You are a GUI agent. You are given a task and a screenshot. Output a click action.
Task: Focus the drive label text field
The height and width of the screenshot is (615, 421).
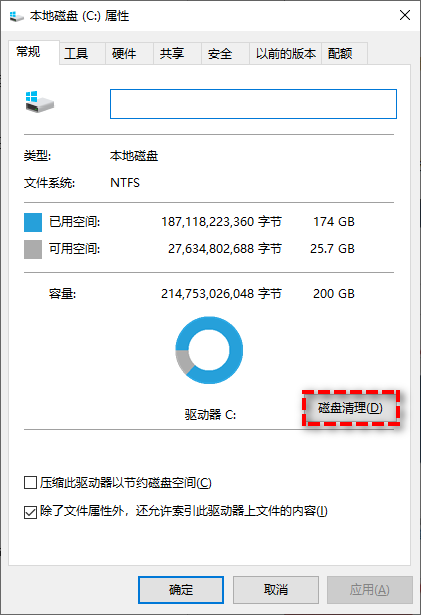[253, 104]
